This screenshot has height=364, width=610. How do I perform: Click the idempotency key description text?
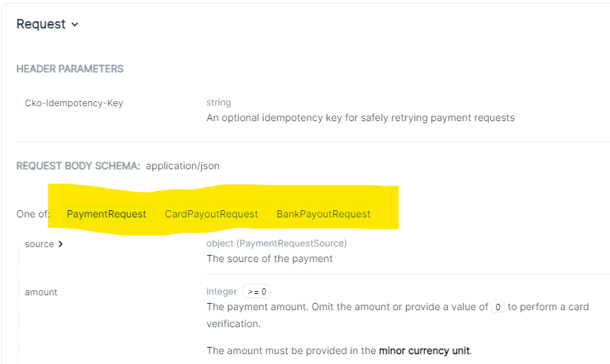pyautogui.click(x=360, y=118)
